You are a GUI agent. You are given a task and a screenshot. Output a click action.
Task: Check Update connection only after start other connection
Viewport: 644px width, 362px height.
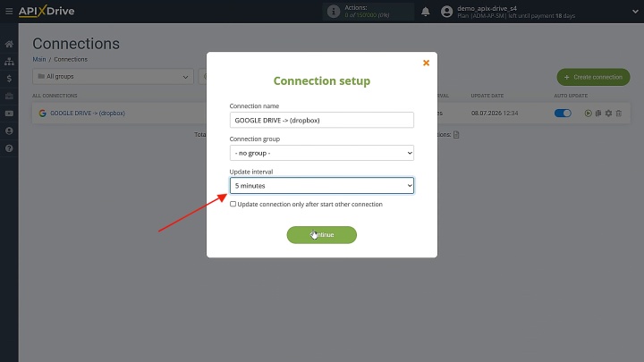[233, 204]
